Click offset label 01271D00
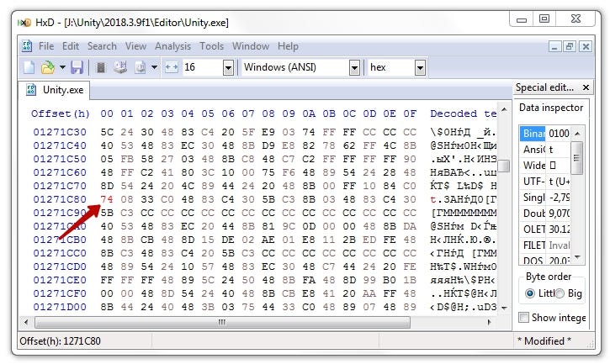This screenshot has height=364, width=610. tap(60, 307)
